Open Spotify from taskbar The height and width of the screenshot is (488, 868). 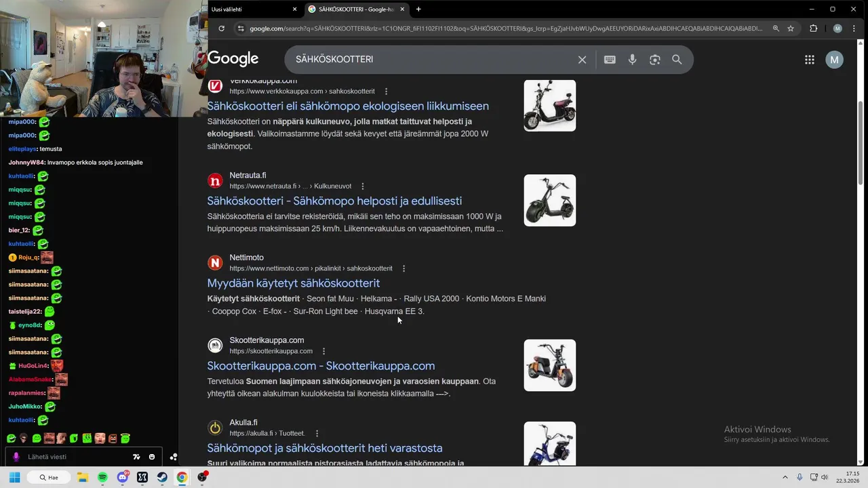102,477
